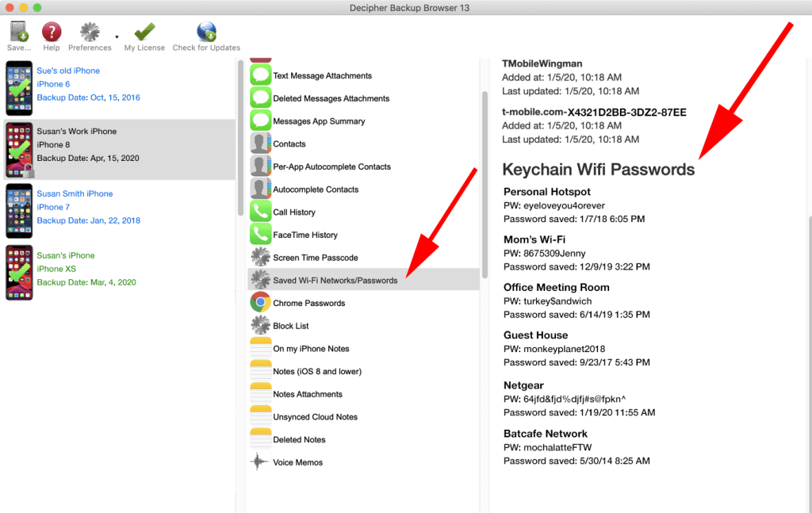Click the Save toolbar icon

pyautogui.click(x=19, y=32)
